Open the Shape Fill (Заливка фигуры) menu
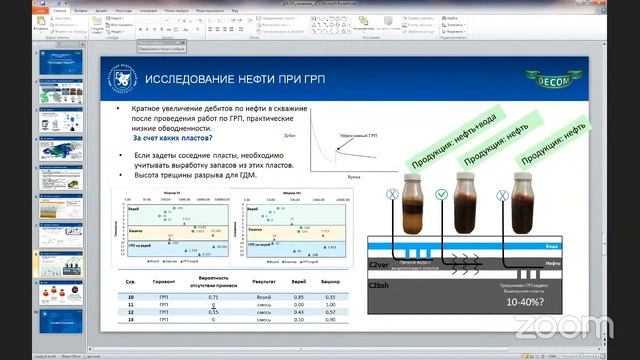This screenshot has height=360, width=640. click(x=418, y=18)
